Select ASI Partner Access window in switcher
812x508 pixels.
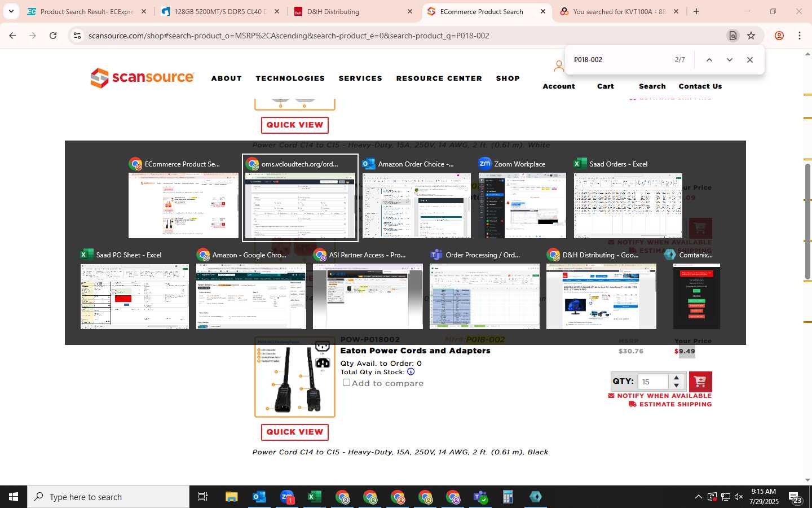tap(368, 290)
